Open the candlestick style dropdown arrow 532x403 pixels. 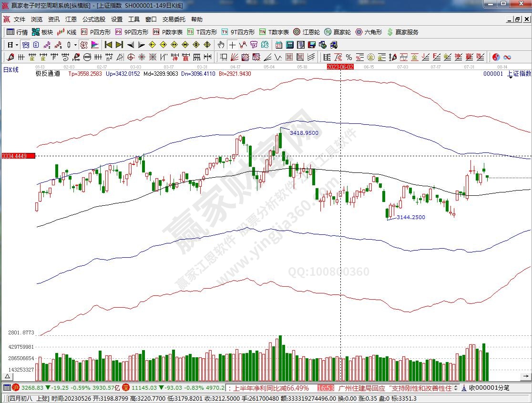click(x=75, y=45)
